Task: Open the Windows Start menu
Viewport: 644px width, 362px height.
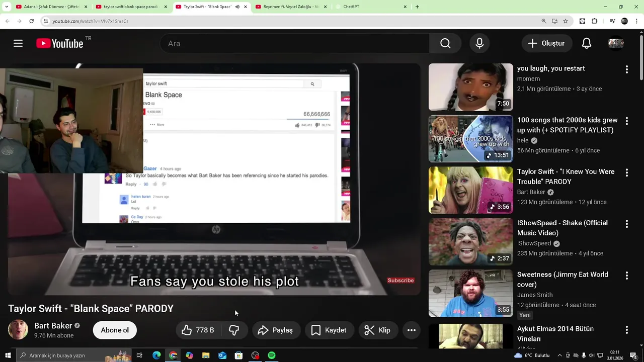Action: [8, 355]
